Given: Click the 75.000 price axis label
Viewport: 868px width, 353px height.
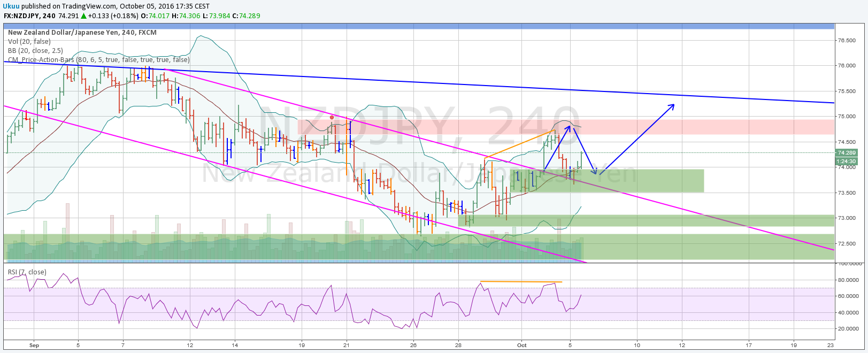Looking at the screenshot, I should (846, 117).
